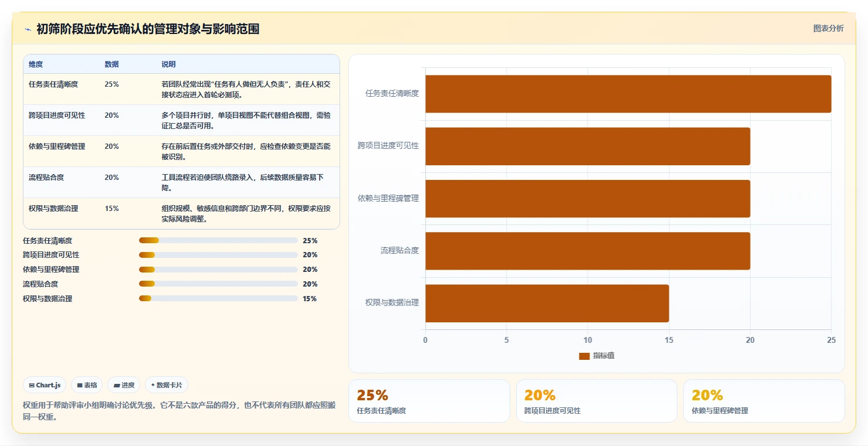Click the 跨项目进度可见性 table cell
Image resolution: width=868 pixels, height=446 pixels.
click(x=57, y=115)
